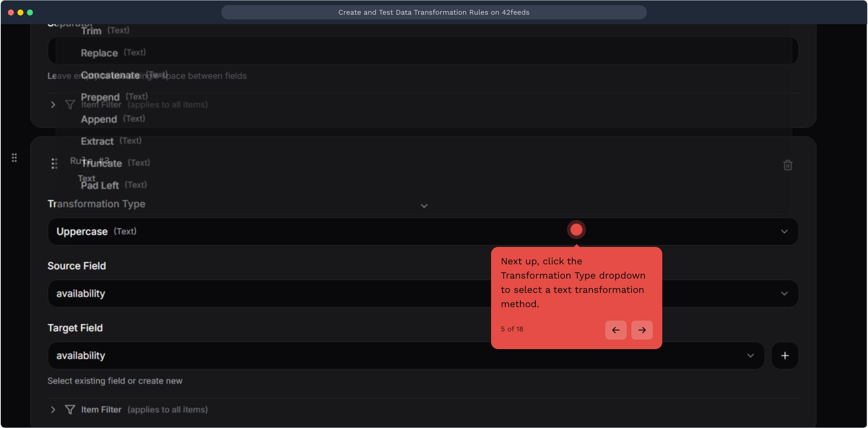Click the left sidebar grip icon
Screen dimensions: 868x428
click(x=14, y=158)
